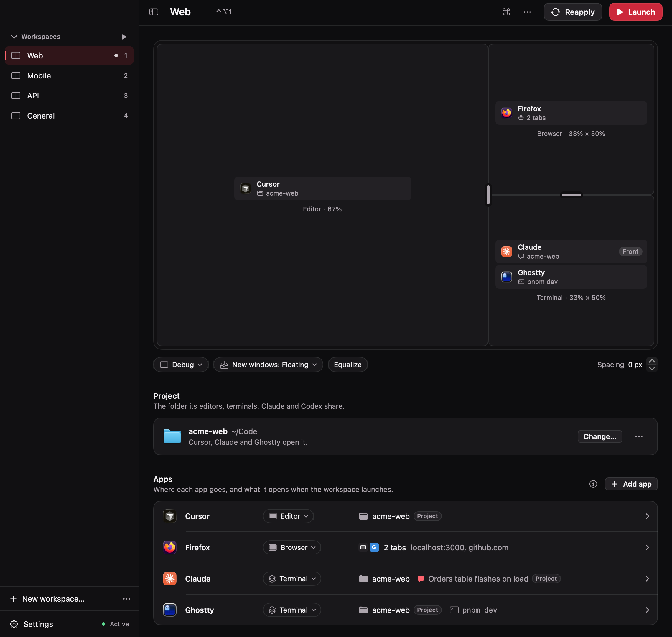
Task: Click the Cursor app icon in Apps list
Action: [170, 516]
